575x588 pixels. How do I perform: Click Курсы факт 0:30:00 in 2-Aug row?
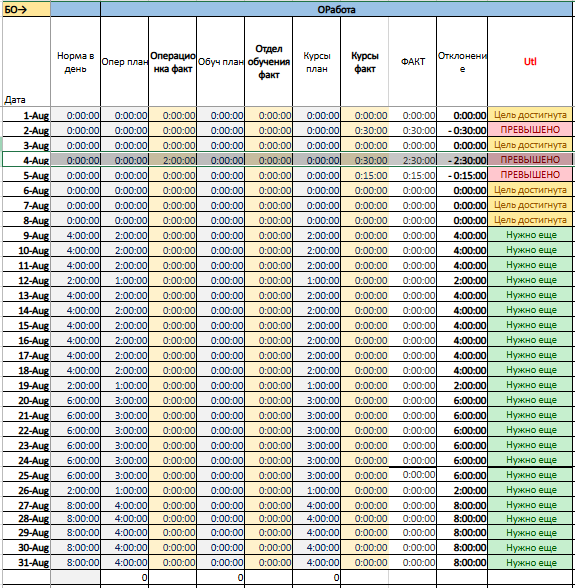pos(365,130)
